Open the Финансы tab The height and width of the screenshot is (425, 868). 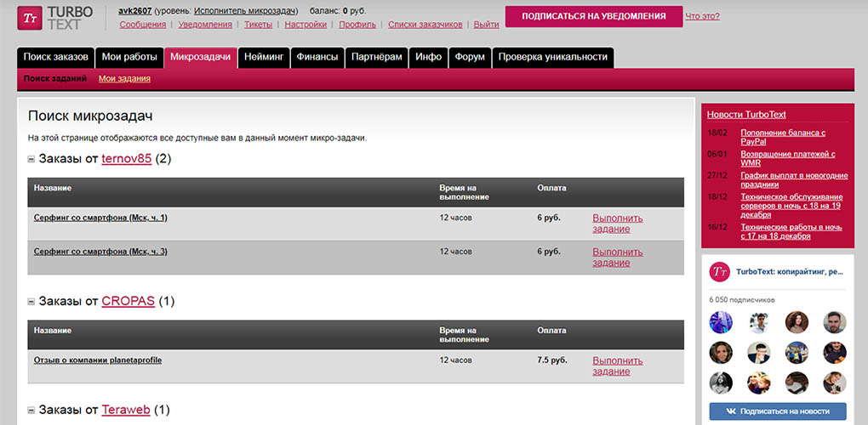tap(317, 57)
